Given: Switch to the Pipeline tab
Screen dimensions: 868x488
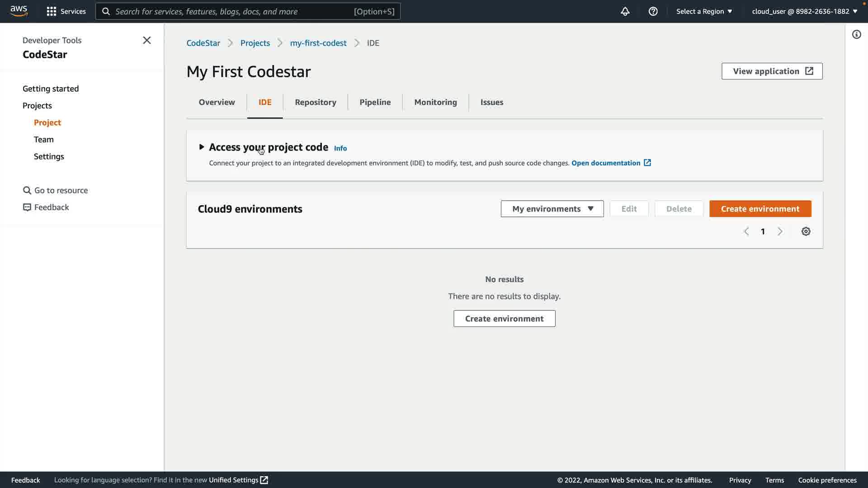Looking at the screenshot, I should pyautogui.click(x=375, y=102).
